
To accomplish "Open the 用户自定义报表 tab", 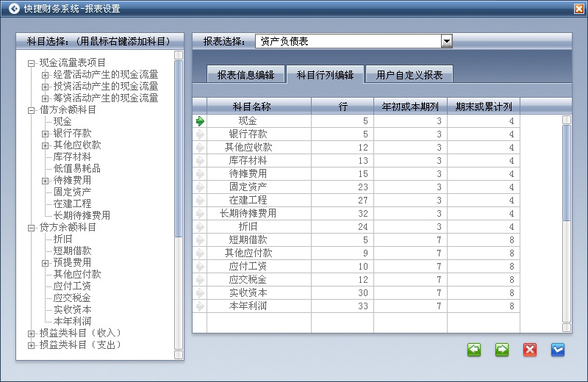I will tap(409, 75).
